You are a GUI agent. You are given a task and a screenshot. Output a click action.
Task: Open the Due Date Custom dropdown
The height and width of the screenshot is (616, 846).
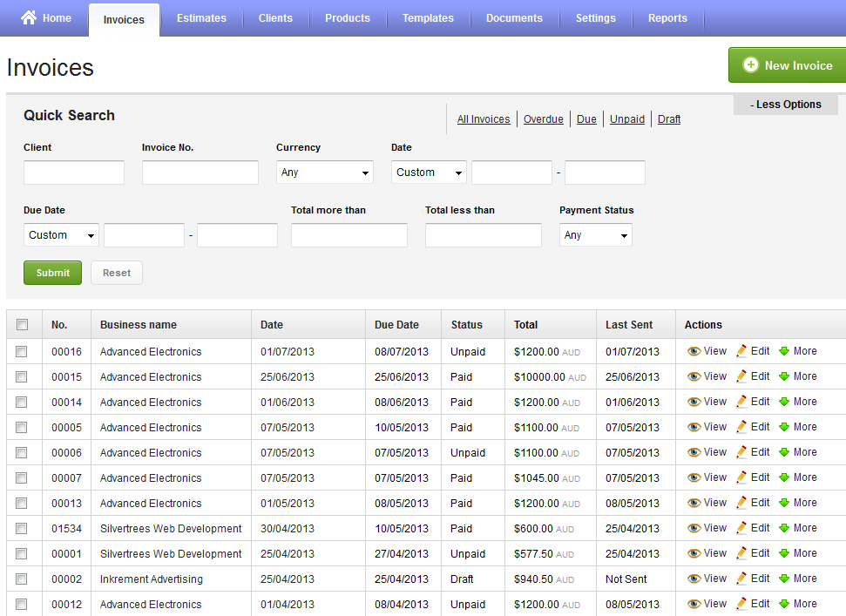pos(61,235)
